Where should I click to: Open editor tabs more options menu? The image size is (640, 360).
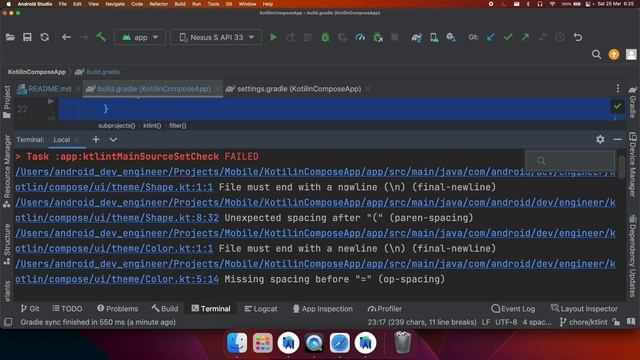(x=618, y=89)
